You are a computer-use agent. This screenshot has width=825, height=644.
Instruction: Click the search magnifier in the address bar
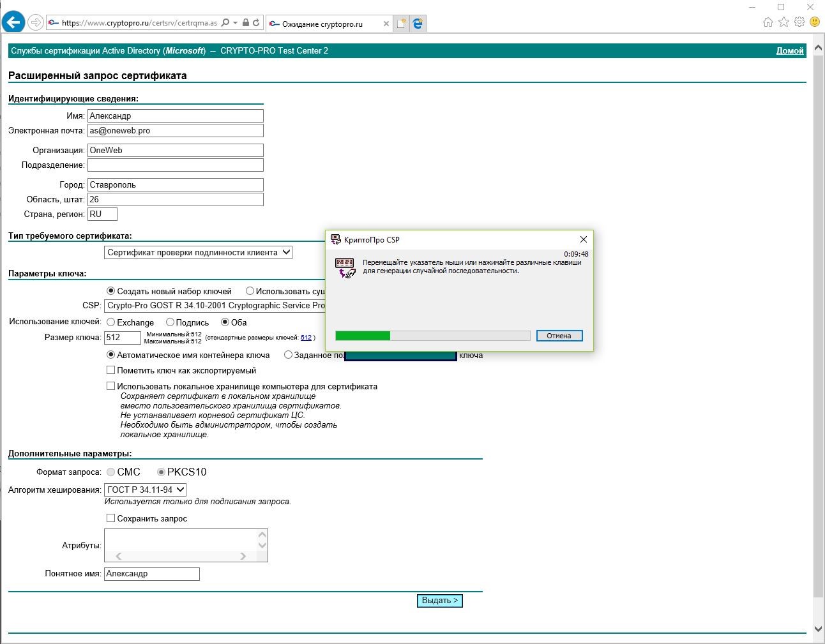225,23
